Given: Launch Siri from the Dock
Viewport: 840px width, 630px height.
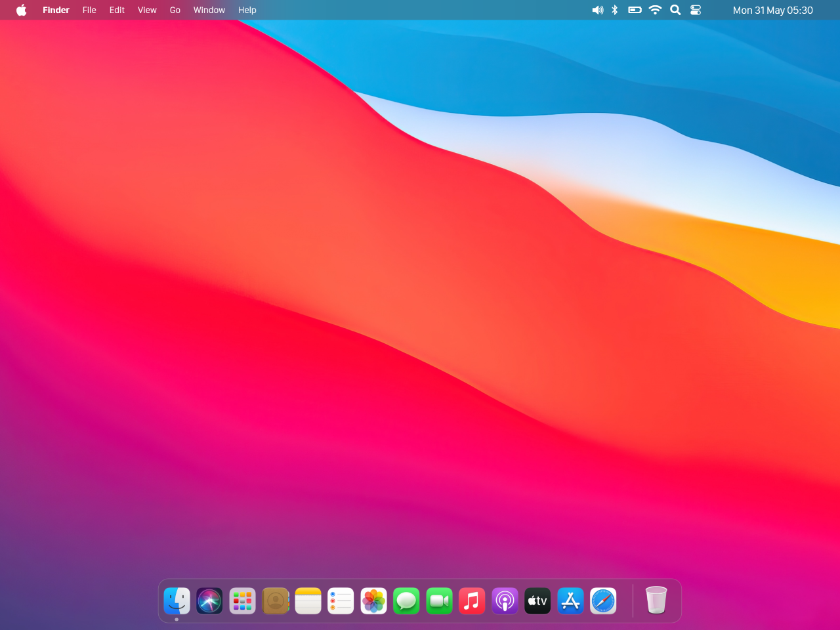Looking at the screenshot, I should [x=209, y=600].
